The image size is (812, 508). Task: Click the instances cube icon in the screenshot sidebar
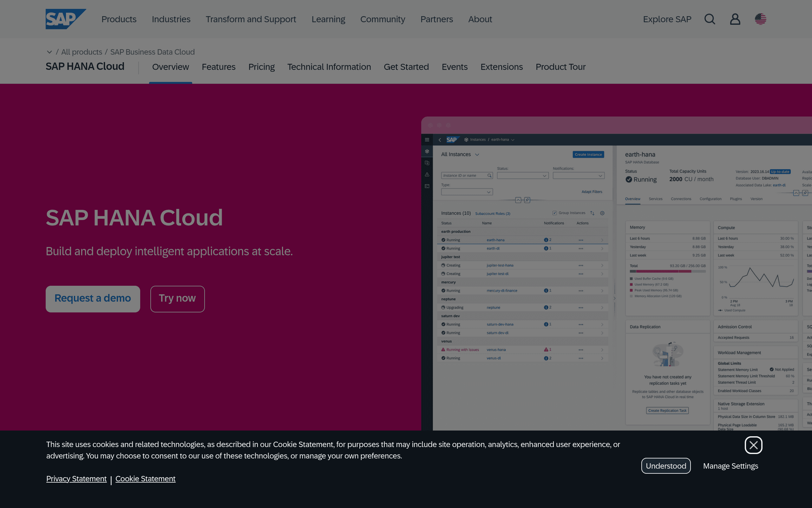pos(427,151)
